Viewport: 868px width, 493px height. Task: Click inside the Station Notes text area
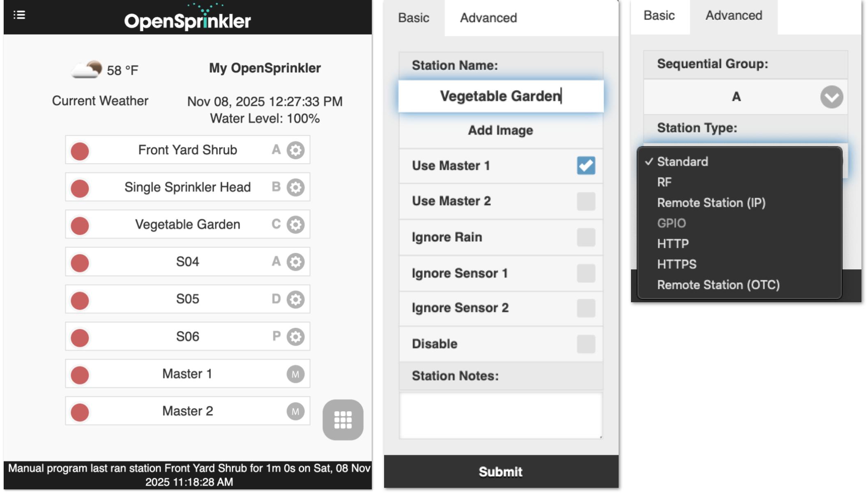coord(500,415)
